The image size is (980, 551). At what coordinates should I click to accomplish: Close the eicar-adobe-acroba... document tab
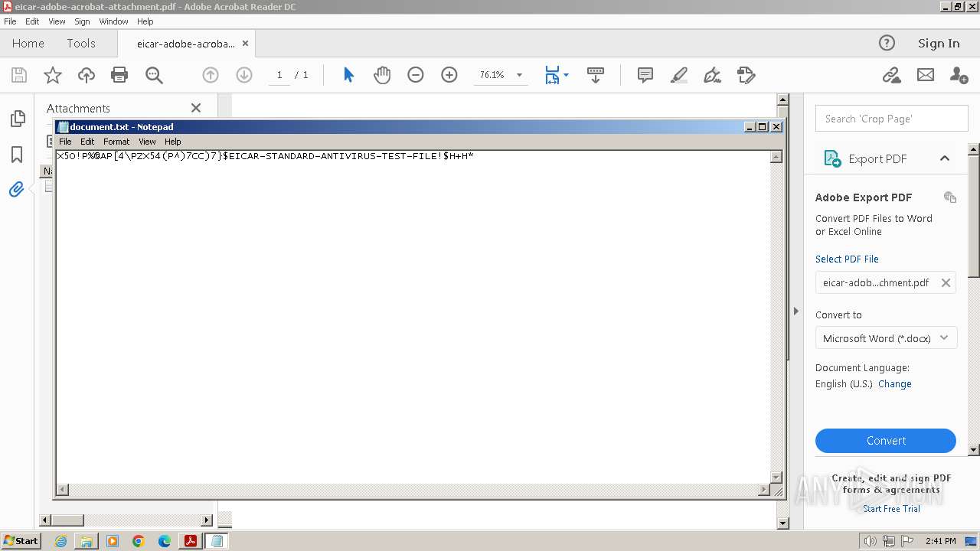pyautogui.click(x=246, y=44)
